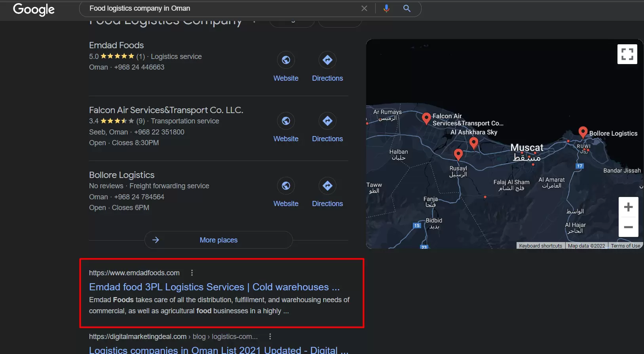This screenshot has width=644, height=354.
Task: Get directions to Falcon Air Services
Action: [x=327, y=121]
